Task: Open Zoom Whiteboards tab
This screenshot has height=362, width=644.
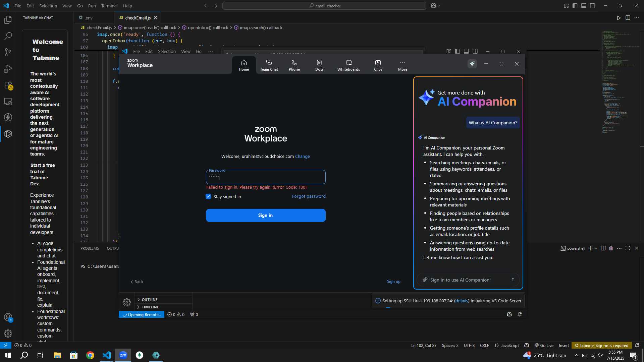Action: click(348, 65)
